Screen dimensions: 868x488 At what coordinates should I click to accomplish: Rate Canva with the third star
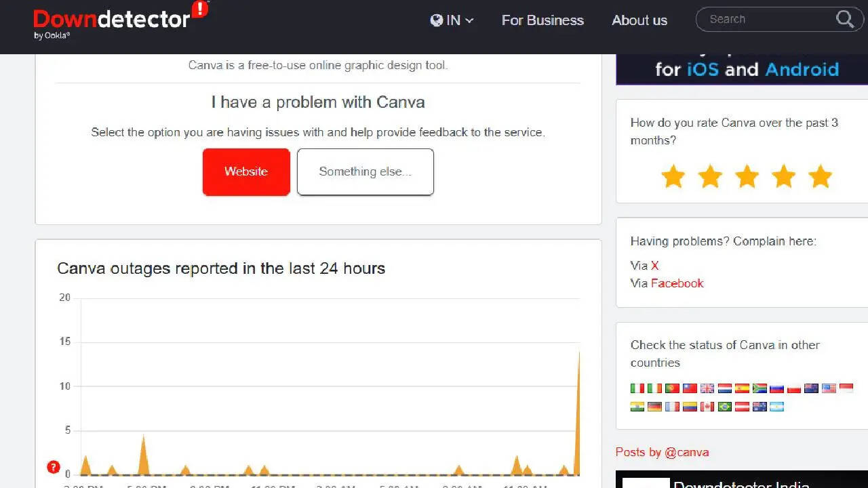(x=747, y=176)
